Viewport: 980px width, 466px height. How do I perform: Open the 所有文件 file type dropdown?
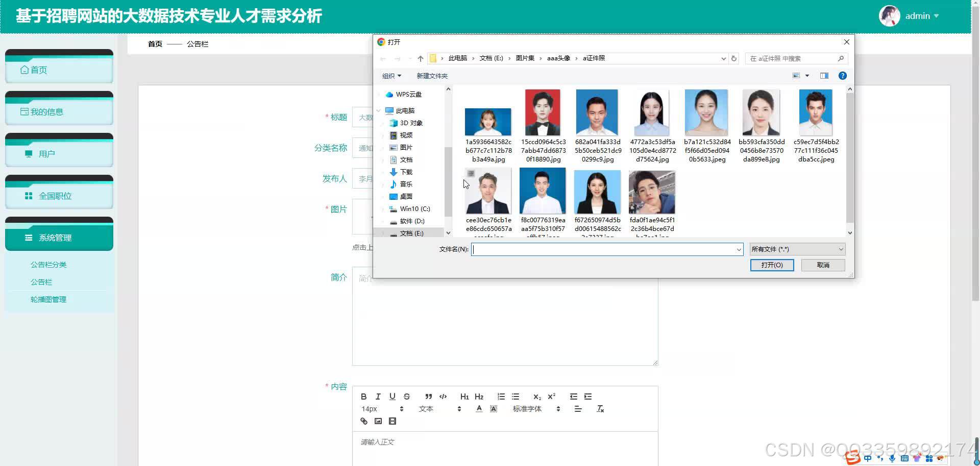tap(797, 249)
